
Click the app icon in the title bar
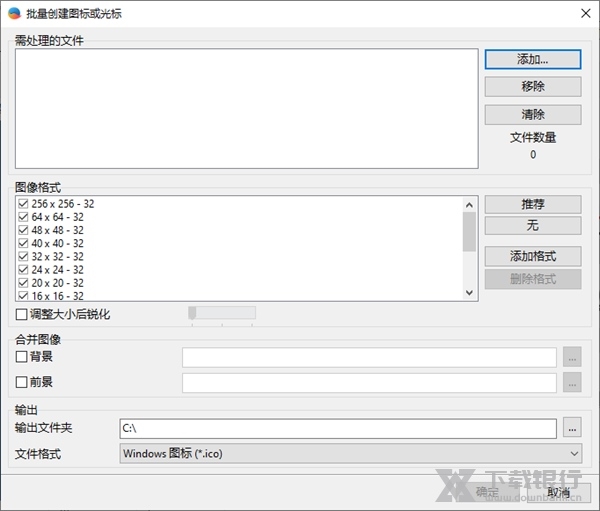point(14,13)
